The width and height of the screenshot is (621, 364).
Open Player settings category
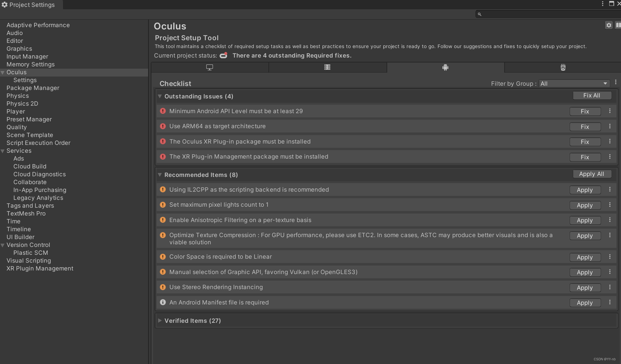click(x=16, y=112)
